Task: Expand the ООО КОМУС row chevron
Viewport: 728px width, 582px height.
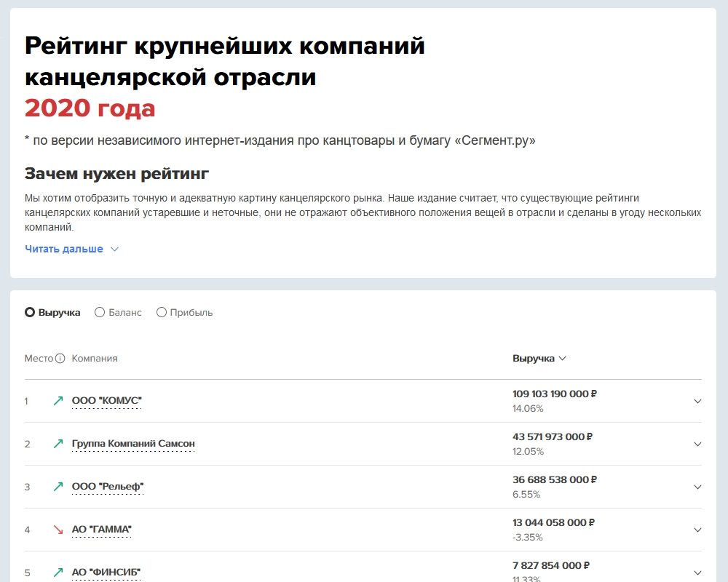Action: tap(697, 402)
